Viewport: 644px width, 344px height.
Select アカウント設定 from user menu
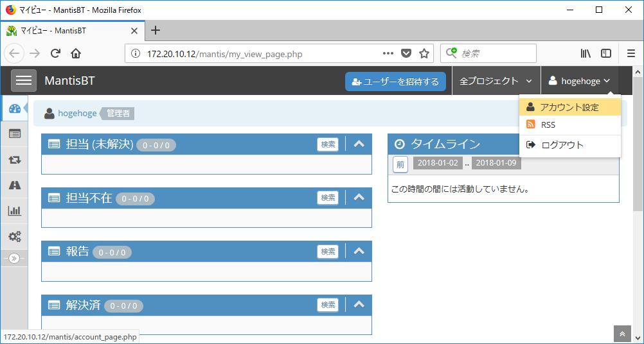coord(569,107)
